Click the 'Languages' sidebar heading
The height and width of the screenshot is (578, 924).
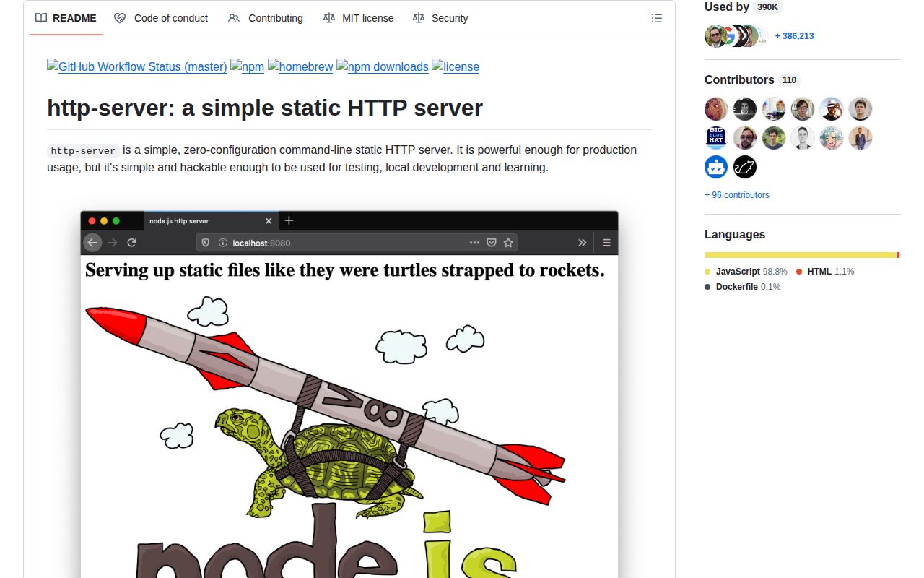[735, 234]
